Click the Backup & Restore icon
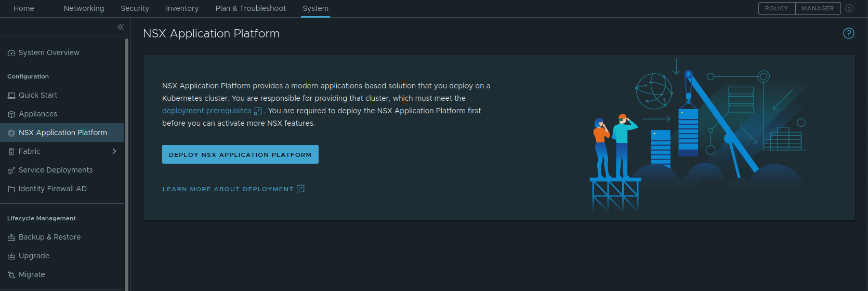868x291 pixels. (11, 237)
